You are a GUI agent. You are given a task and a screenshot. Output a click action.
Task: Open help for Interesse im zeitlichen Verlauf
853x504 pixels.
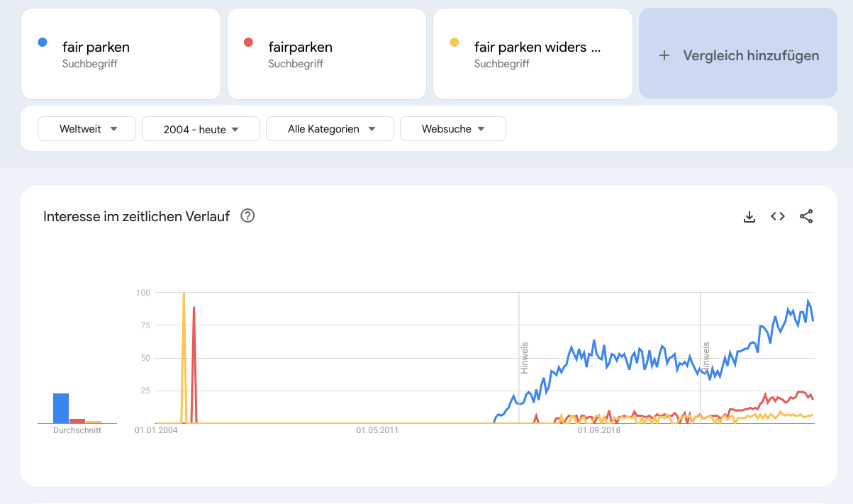click(x=247, y=216)
